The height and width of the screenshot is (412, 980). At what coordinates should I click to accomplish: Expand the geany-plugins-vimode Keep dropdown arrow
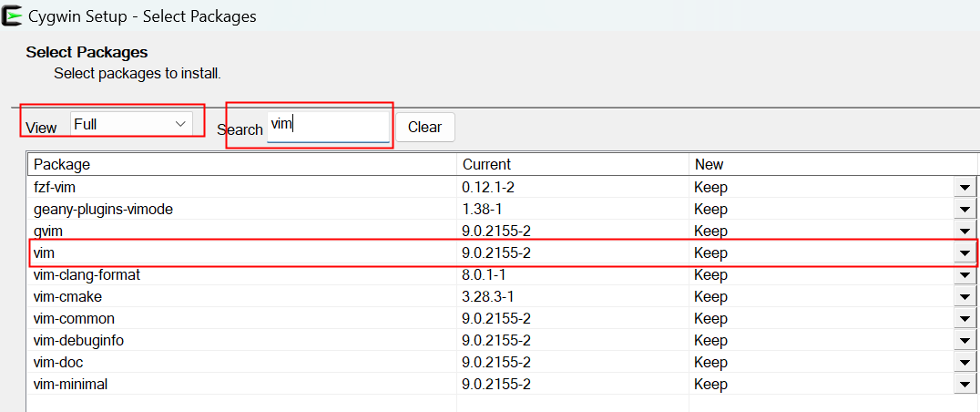(965, 210)
